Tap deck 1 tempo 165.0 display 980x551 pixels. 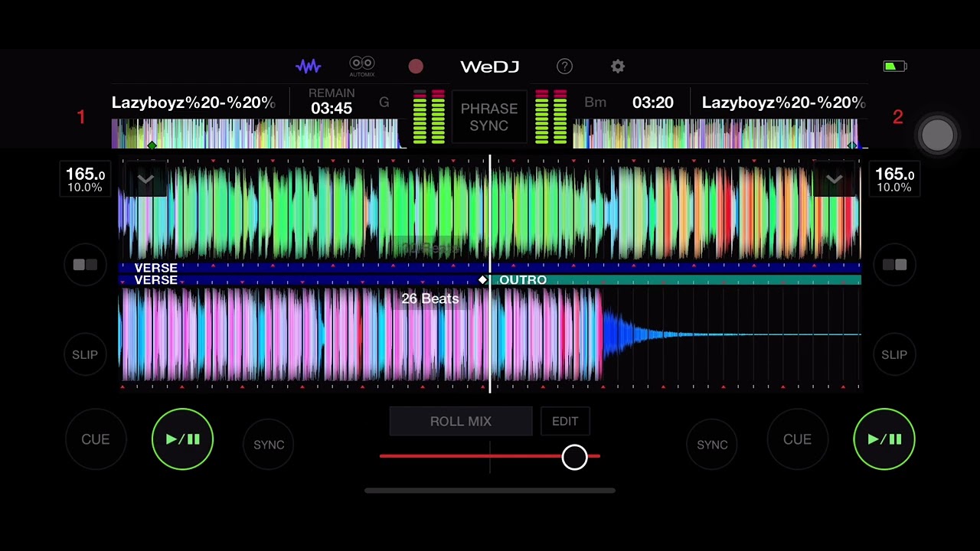coord(85,178)
